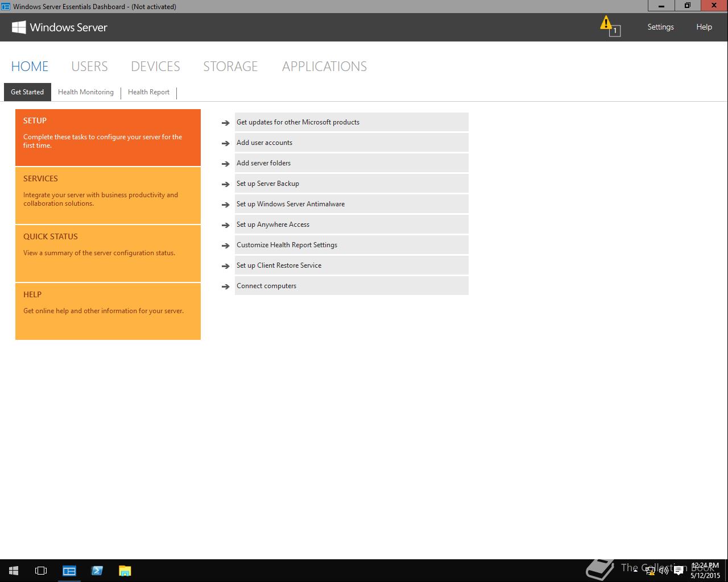
Task: Click the taskbar clock and date
Action: [x=705, y=571]
